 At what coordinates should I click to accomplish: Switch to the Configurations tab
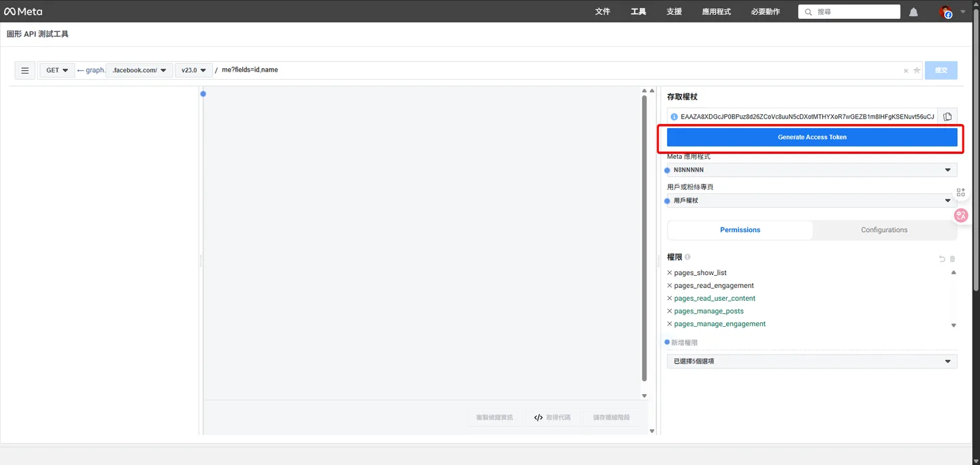884,230
